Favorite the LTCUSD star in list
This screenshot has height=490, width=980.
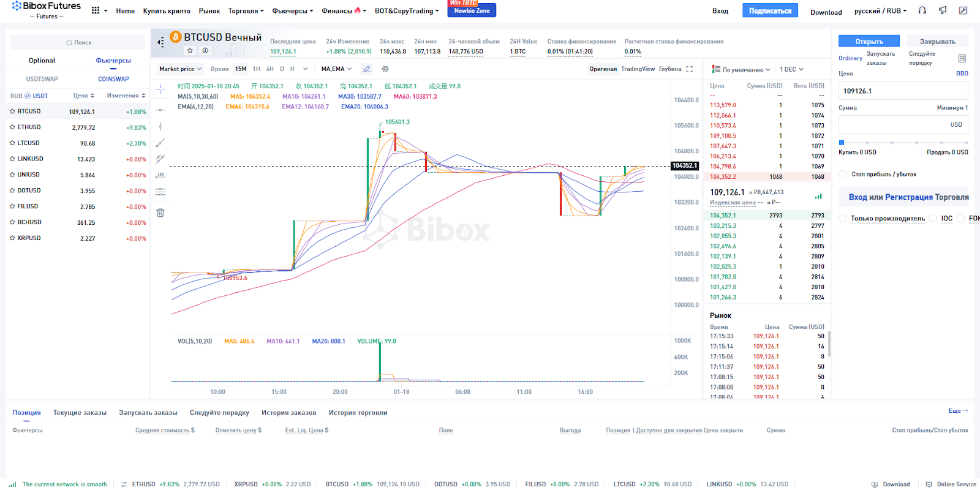(x=12, y=143)
